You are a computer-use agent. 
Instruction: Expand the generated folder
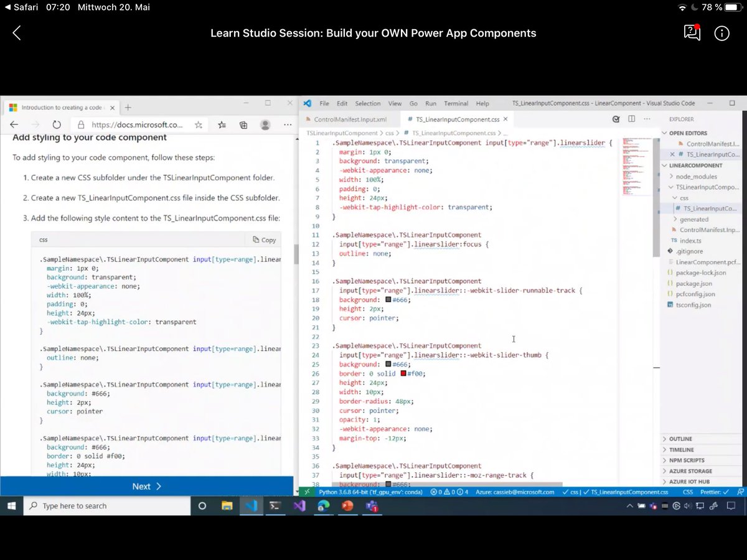click(690, 219)
